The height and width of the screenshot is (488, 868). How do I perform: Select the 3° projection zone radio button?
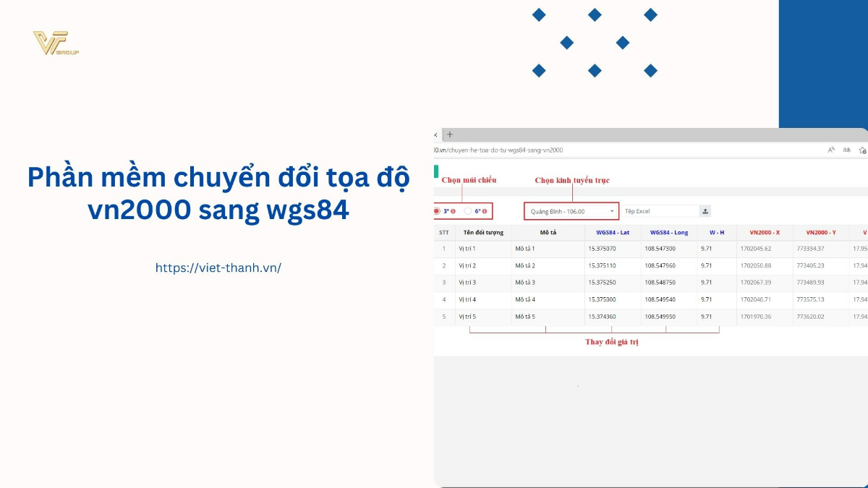click(437, 211)
